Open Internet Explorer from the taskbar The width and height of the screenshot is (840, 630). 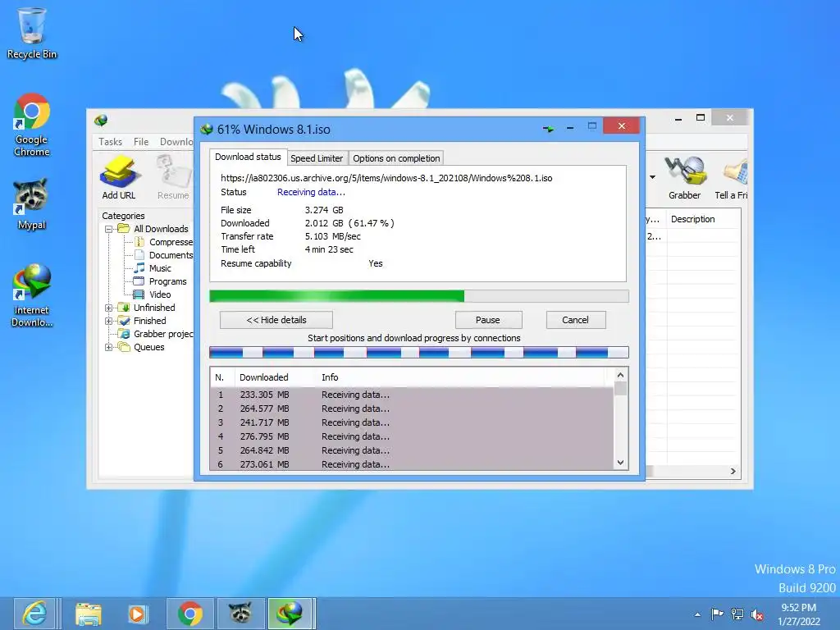tap(35, 614)
